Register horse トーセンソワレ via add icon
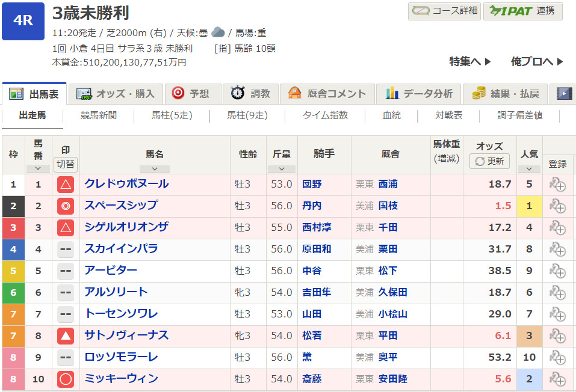This screenshot has width=576, height=392. [x=557, y=314]
